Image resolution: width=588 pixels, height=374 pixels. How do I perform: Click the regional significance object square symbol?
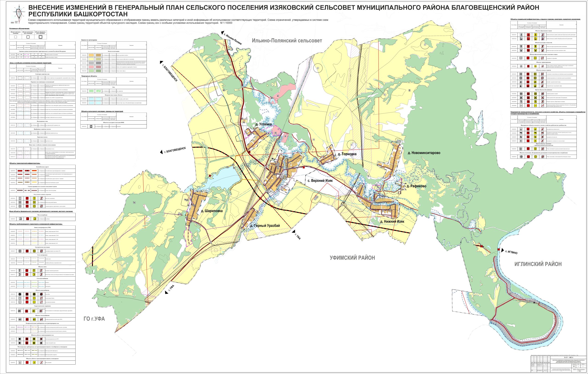click(x=28, y=37)
